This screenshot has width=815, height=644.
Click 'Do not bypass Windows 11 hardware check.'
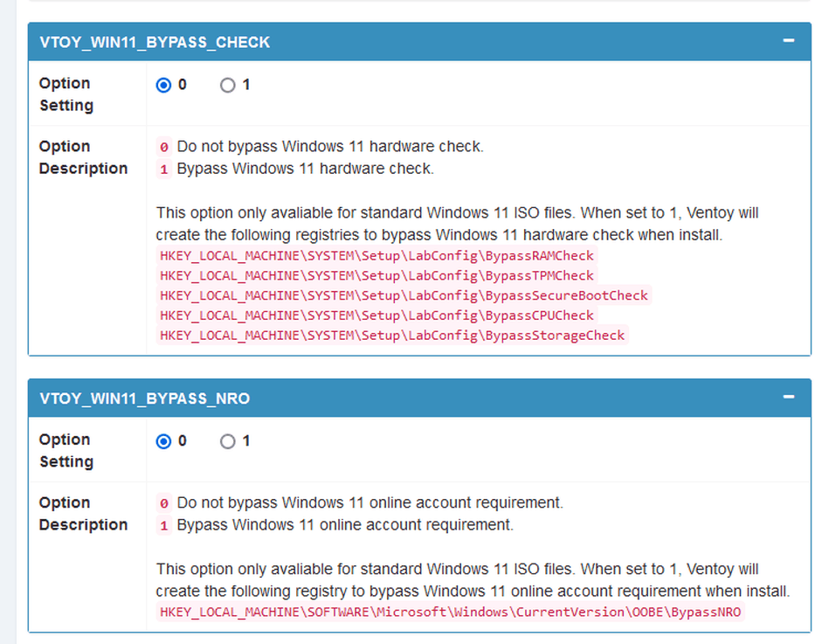tap(330, 147)
